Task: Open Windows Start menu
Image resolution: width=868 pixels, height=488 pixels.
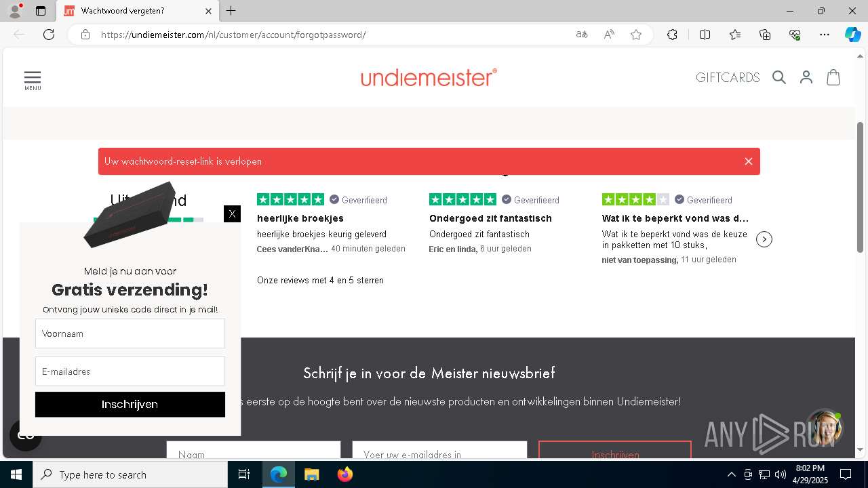Action: coord(16,474)
